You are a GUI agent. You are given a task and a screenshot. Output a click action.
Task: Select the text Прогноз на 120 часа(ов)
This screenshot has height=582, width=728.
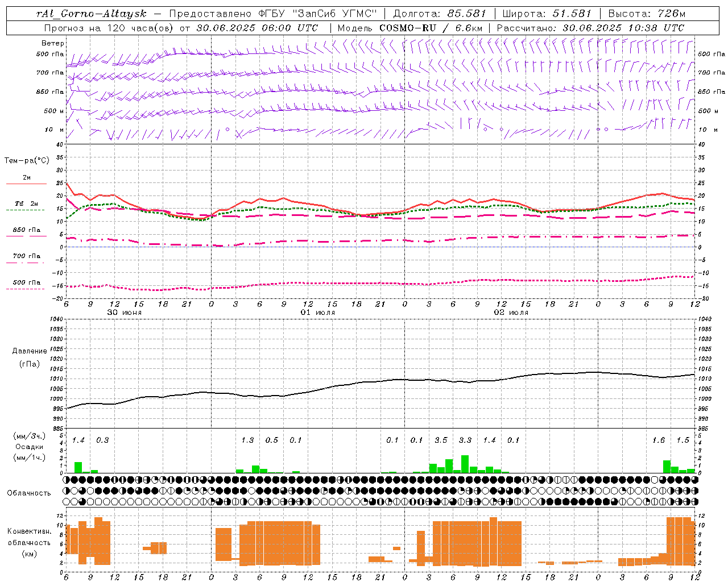(109, 28)
